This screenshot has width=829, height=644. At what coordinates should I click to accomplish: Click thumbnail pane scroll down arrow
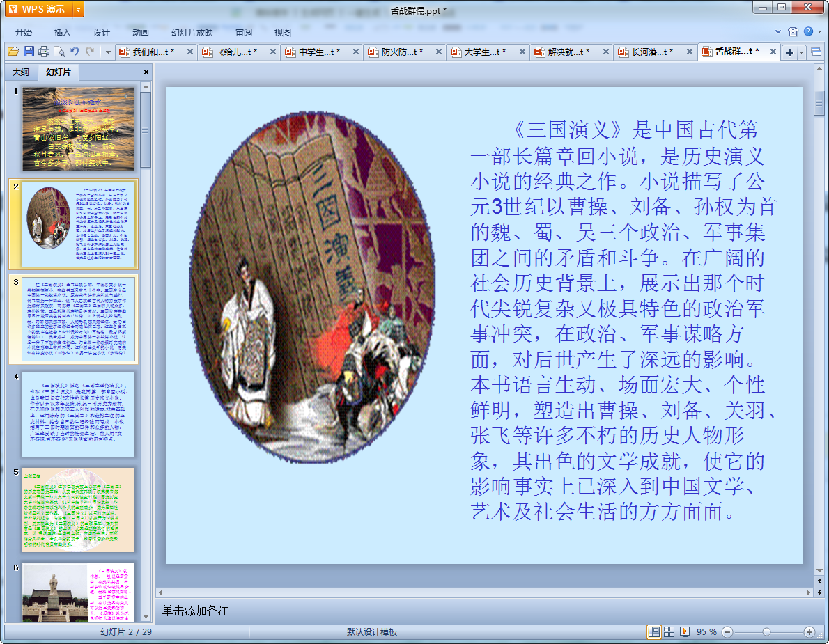146,617
